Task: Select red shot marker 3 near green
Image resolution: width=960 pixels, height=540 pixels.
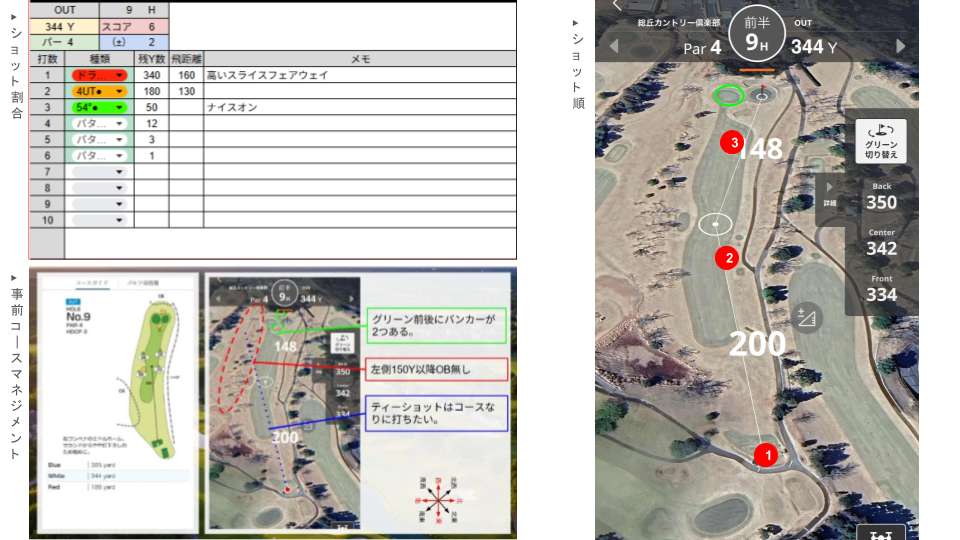Action: (734, 143)
